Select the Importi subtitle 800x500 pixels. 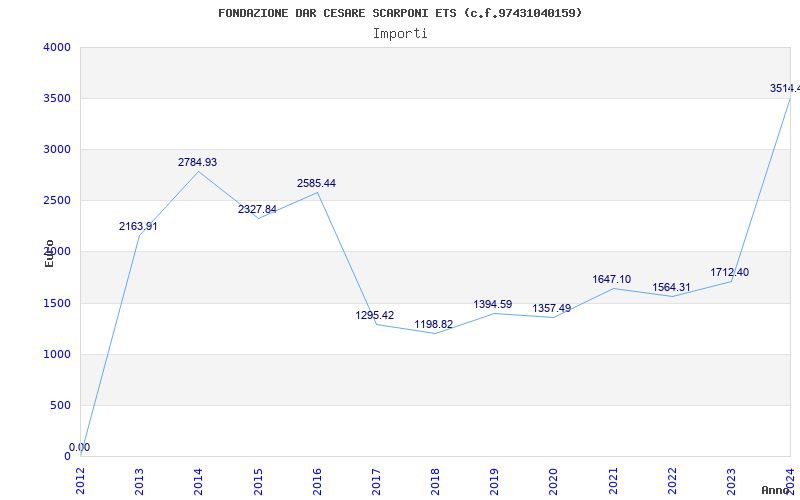(x=400, y=33)
